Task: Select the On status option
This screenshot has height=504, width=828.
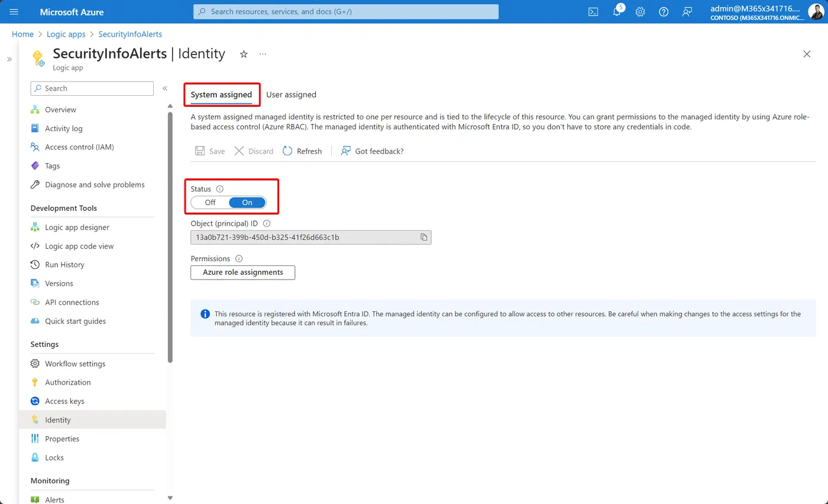Action: 247,203
